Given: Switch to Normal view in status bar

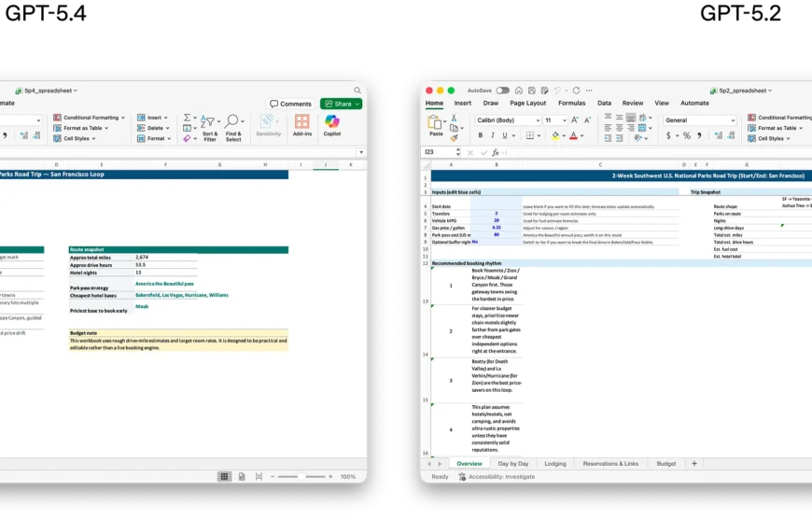Looking at the screenshot, I should click(224, 476).
